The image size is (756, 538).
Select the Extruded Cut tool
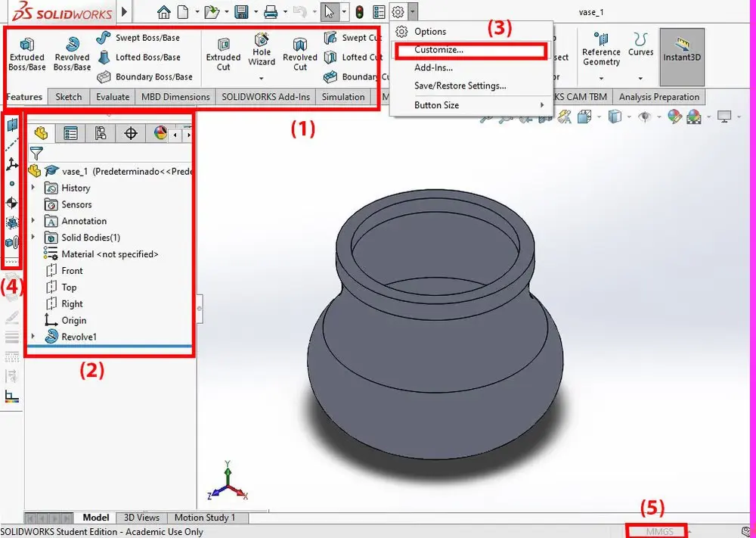pyautogui.click(x=223, y=54)
